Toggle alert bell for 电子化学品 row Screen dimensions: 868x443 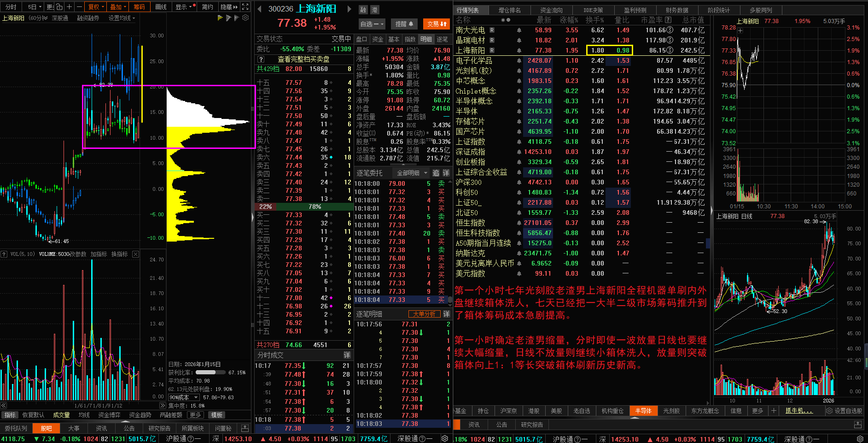pos(519,61)
